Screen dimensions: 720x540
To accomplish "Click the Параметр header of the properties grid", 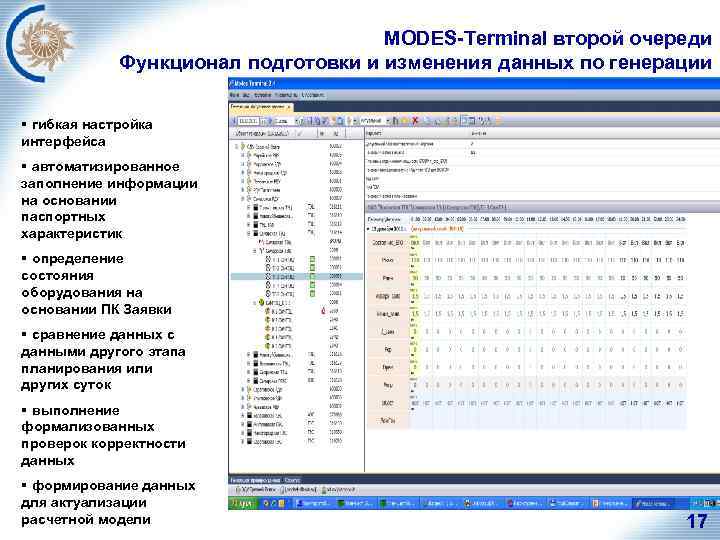I will (417, 133).
